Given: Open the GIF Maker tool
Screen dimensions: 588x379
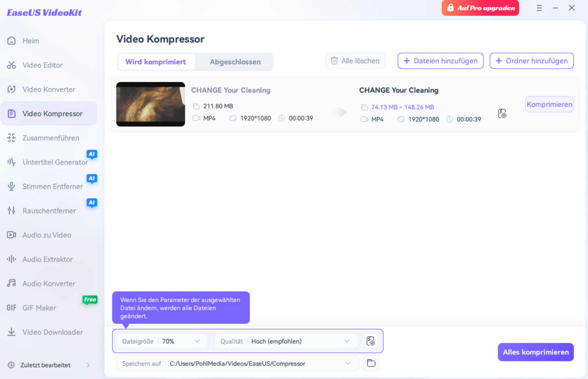Looking at the screenshot, I should click(x=39, y=308).
